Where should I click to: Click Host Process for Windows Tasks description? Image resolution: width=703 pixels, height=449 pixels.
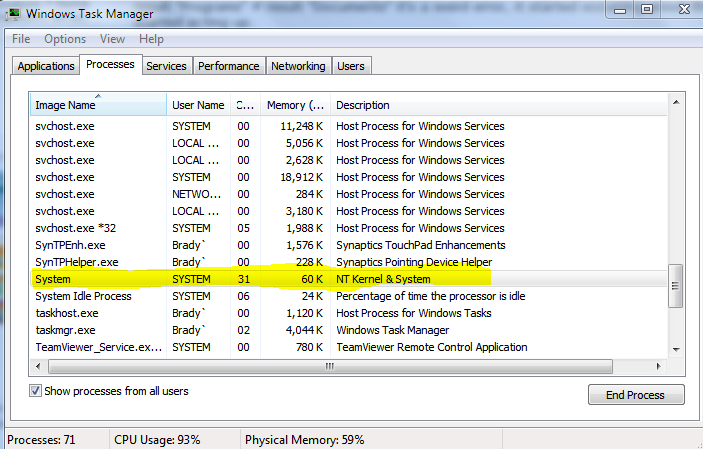[414, 313]
